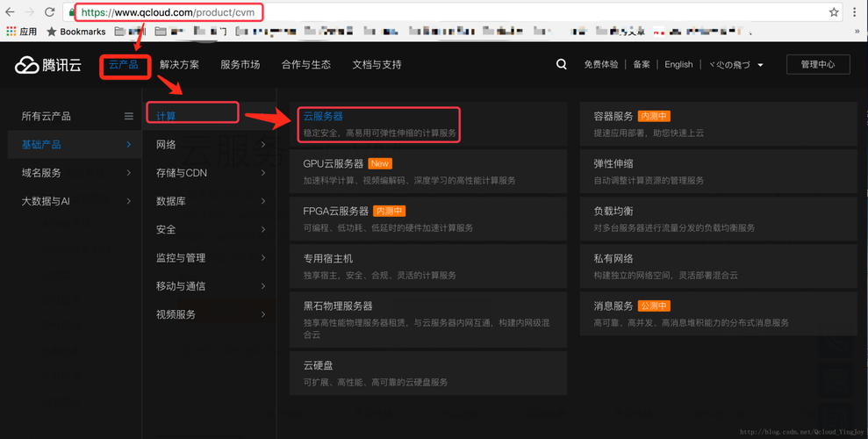Image resolution: width=868 pixels, height=439 pixels.
Task: Select 所有云产品 in the sidebar
Action: (x=47, y=116)
